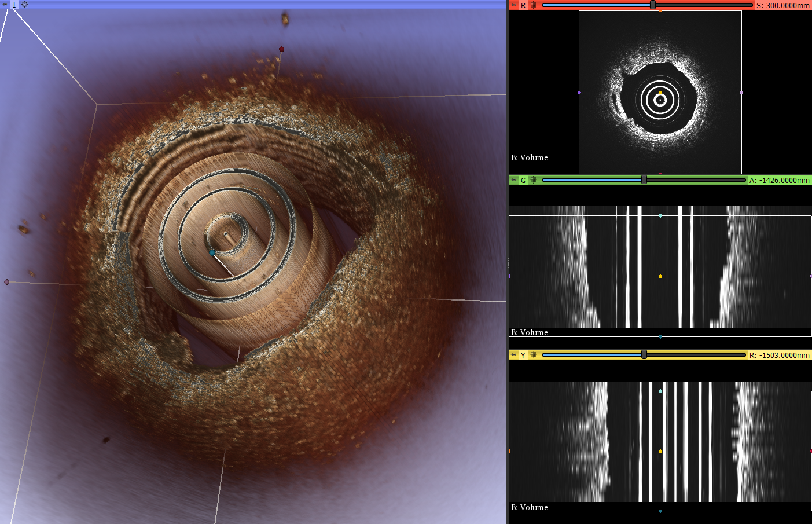812x524 pixels.
Task: Fit Red slice to window icon
Action: click(x=534, y=5)
